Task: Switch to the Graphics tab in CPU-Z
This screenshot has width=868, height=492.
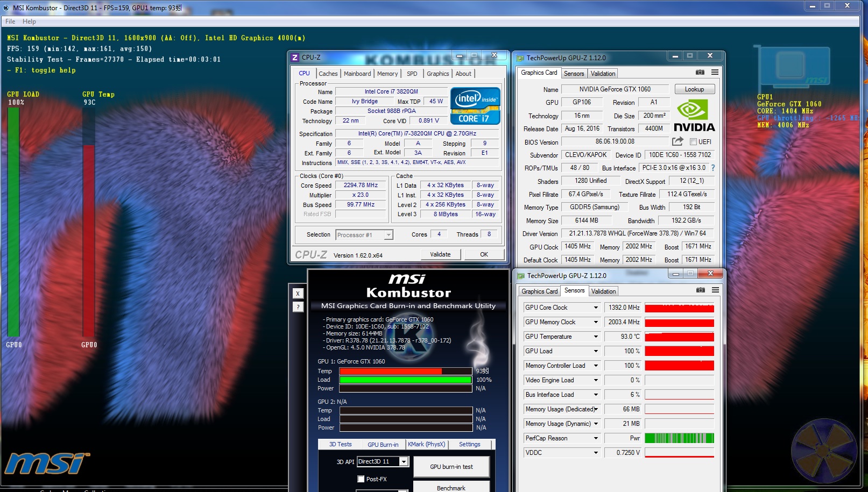Action: point(438,74)
